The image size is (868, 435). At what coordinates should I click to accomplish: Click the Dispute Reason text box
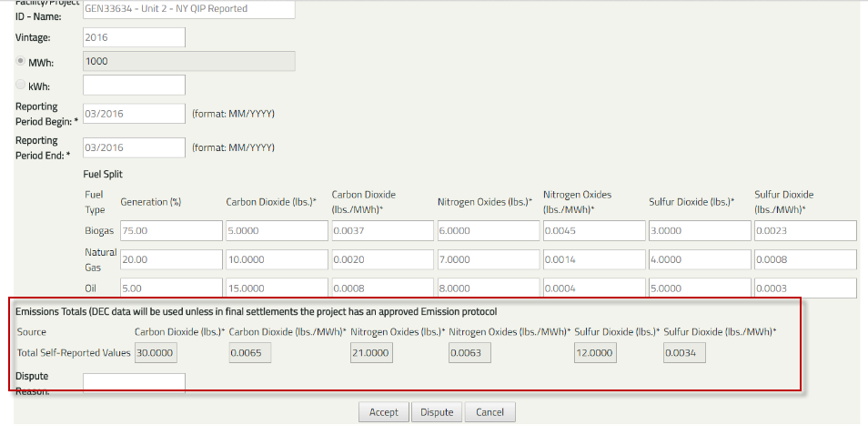coord(134,382)
